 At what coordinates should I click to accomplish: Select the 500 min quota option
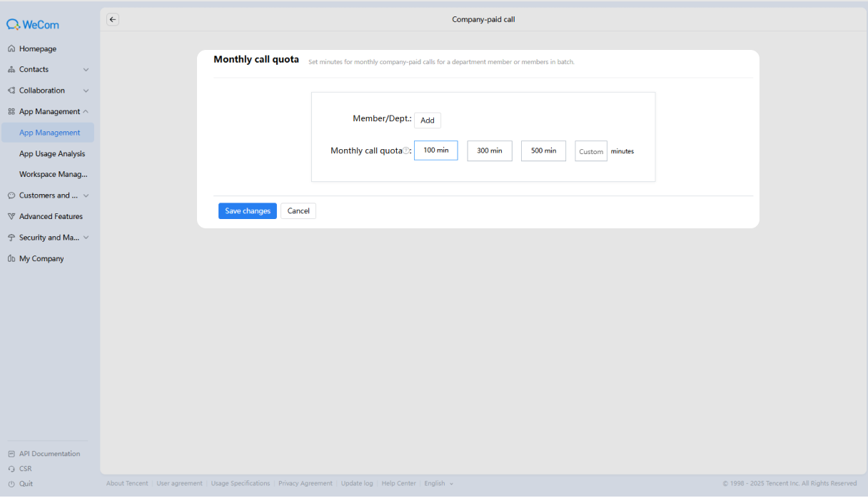pyautogui.click(x=543, y=151)
